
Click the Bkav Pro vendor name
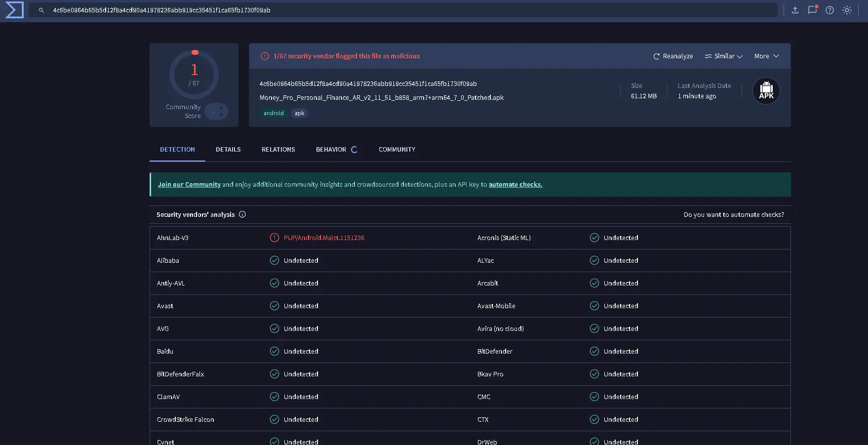(490, 374)
